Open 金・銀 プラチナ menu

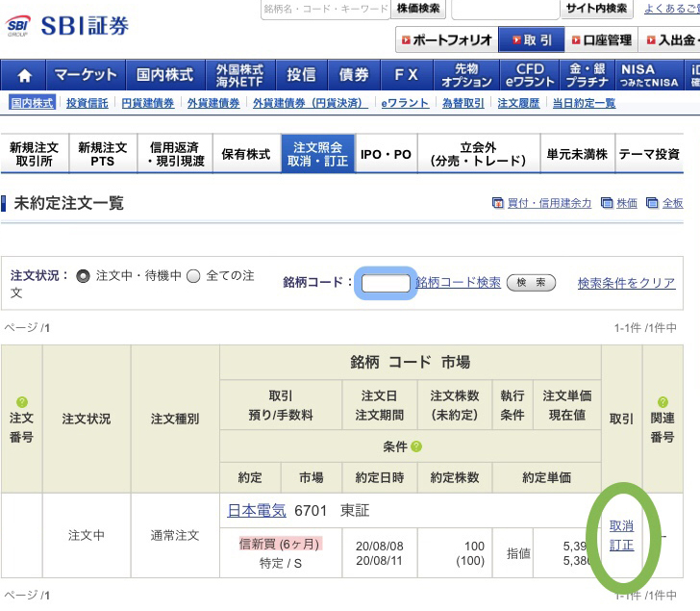(x=587, y=75)
